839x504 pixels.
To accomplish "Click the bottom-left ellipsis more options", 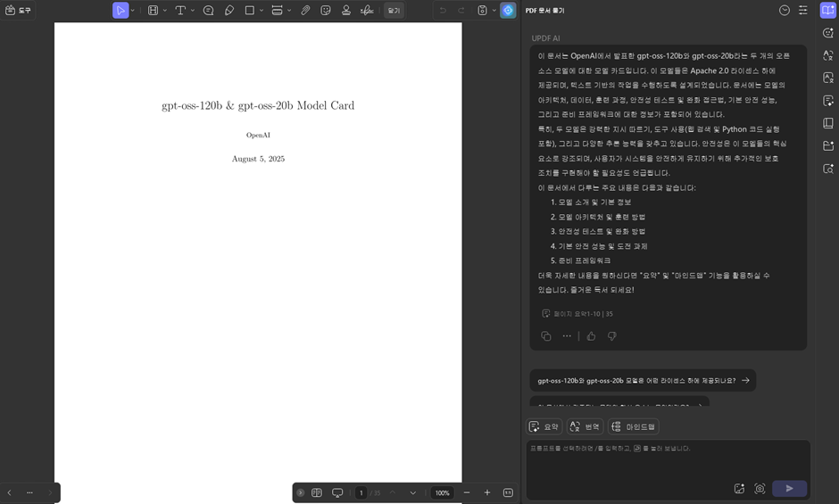I will [x=29, y=492].
